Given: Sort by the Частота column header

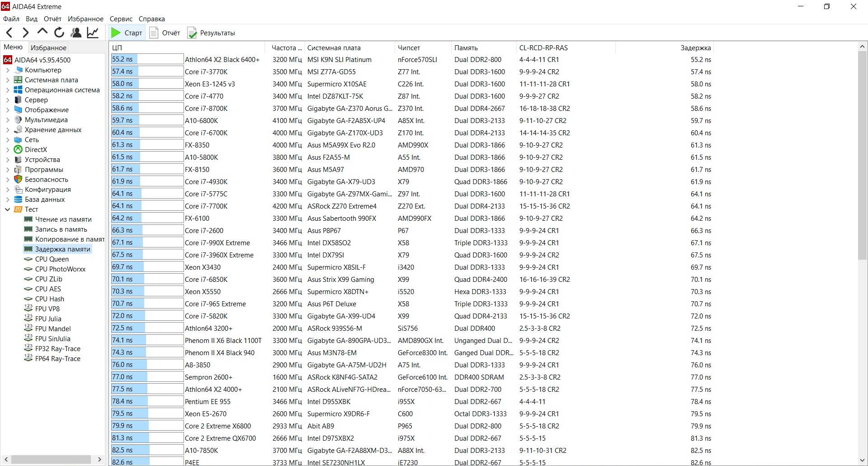Looking at the screenshot, I should 285,48.
